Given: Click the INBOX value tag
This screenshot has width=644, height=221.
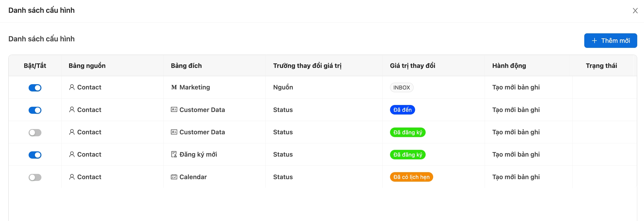Looking at the screenshot, I should click(402, 87).
